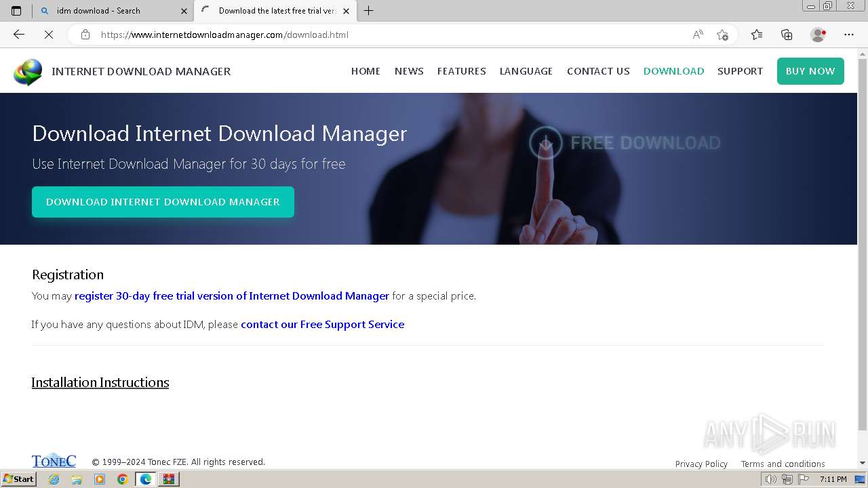Open the CONTACT US menu item
868x488 pixels.
point(598,71)
